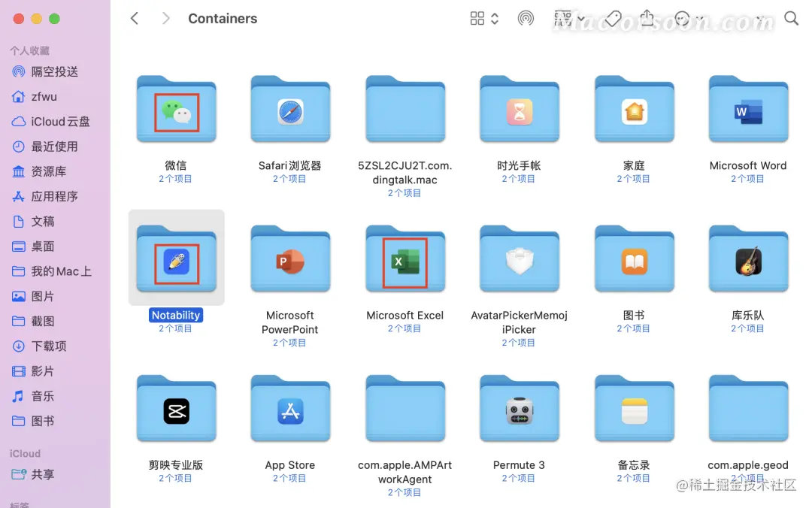Image resolution: width=812 pixels, height=508 pixels.
Task: Select the 备忘录 folder
Action: pos(634,409)
